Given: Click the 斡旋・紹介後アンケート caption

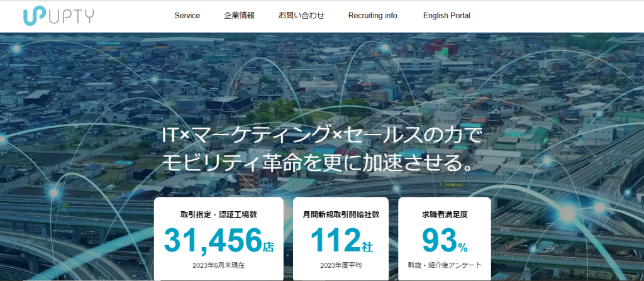Looking at the screenshot, I should 445,265.
